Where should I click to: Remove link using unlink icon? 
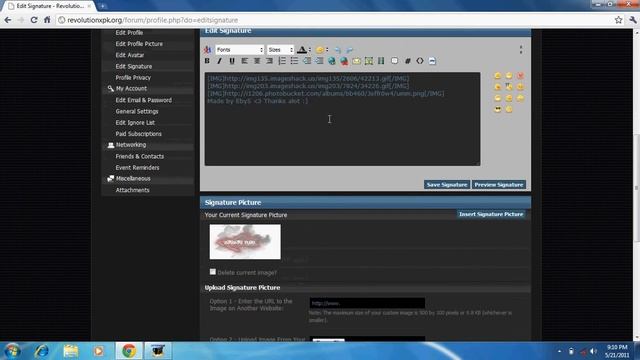[344, 61]
